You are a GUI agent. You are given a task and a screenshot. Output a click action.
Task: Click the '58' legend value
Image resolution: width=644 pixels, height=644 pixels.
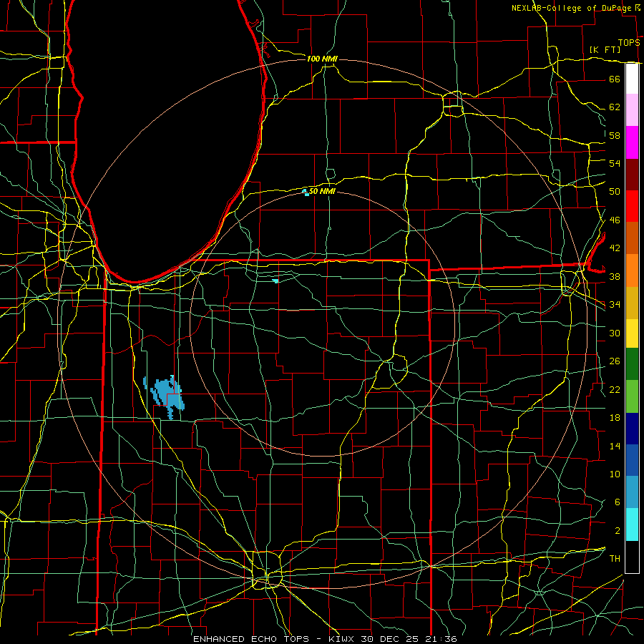[x=615, y=135]
